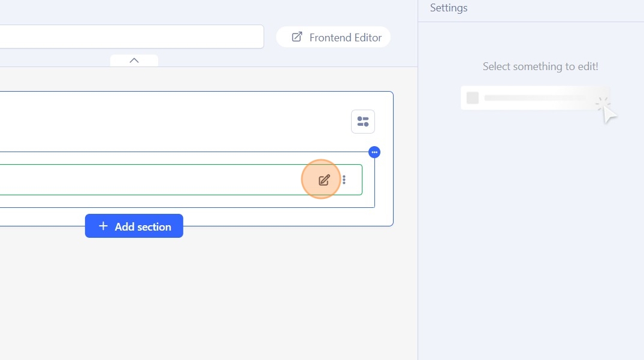Image resolution: width=644 pixels, height=360 pixels.
Task: Click the Settings panel heading
Action: [x=449, y=8]
